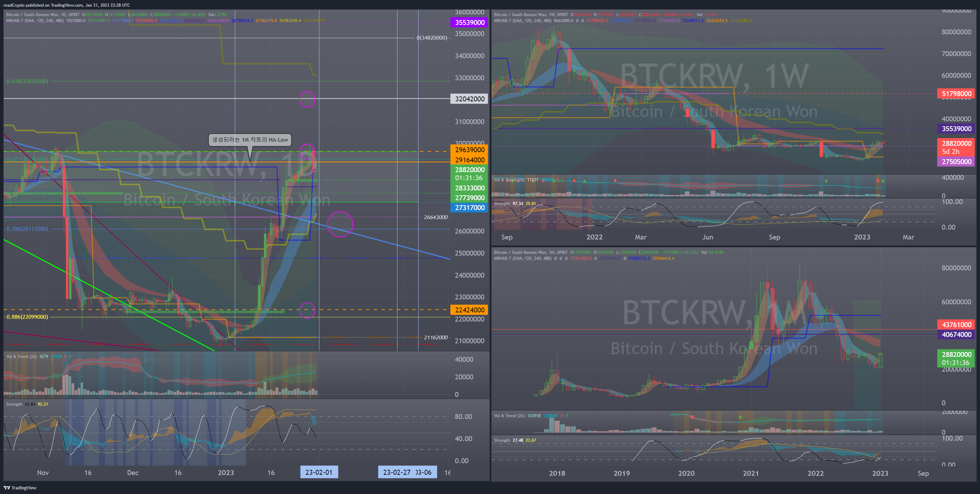The width and height of the screenshot is (980, 494).
Task: Click the daily chart title Bitcoin / South Korean Won, 1D
Action: [43, 15]
